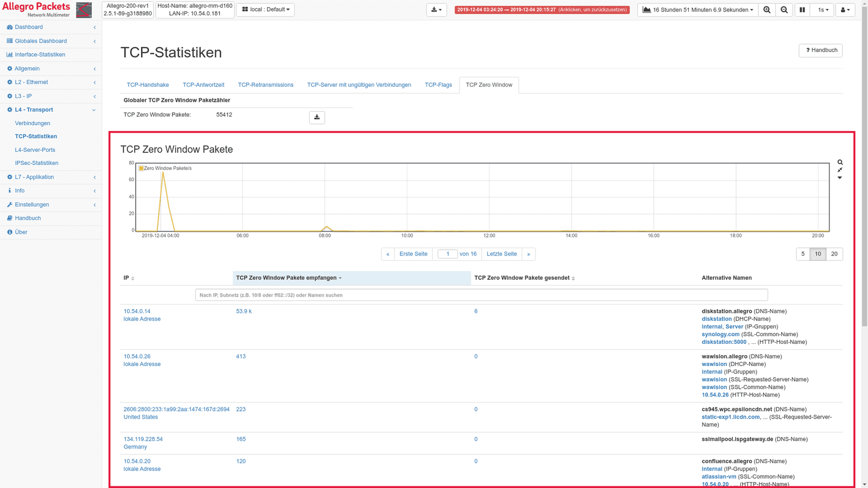Expand the L7 - Applikation sidebar menu
868x488 pixels.
[51, 177]
